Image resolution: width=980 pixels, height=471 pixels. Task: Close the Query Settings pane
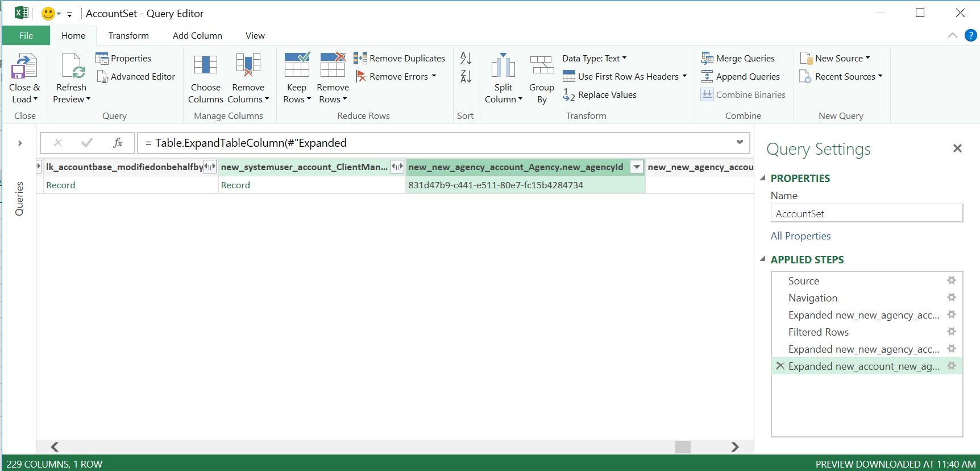click(x=957, y=148)
